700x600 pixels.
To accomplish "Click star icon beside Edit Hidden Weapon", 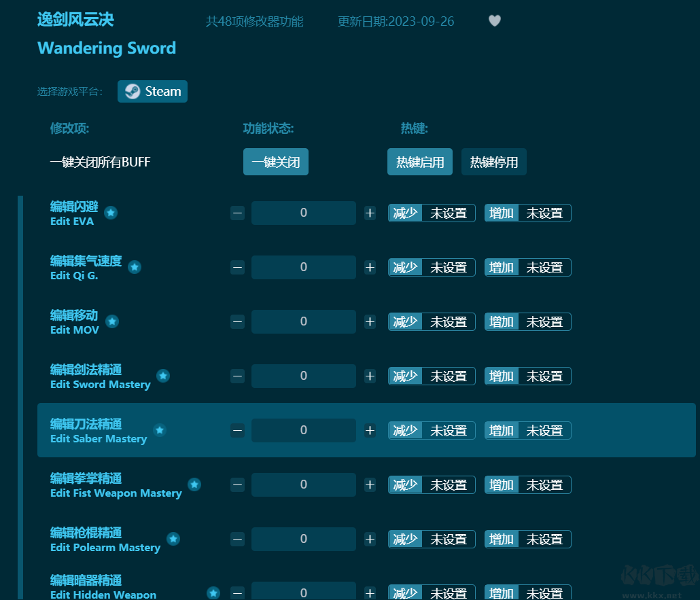I will 213,593.
